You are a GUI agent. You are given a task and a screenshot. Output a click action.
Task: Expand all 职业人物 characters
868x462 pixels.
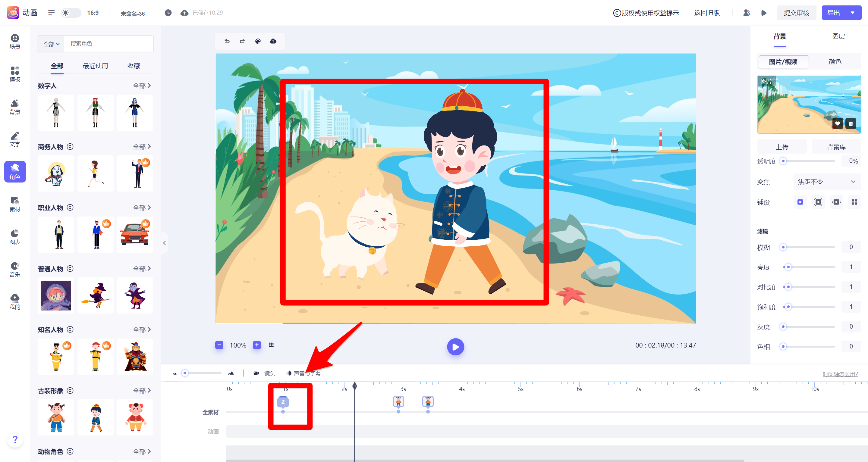click(x=142, y=208)
